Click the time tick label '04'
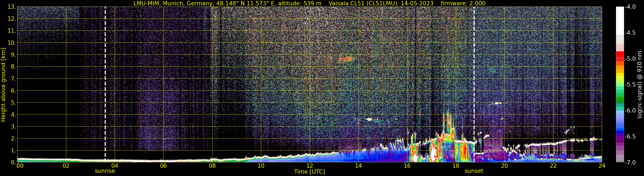 (x=114, y=166)
